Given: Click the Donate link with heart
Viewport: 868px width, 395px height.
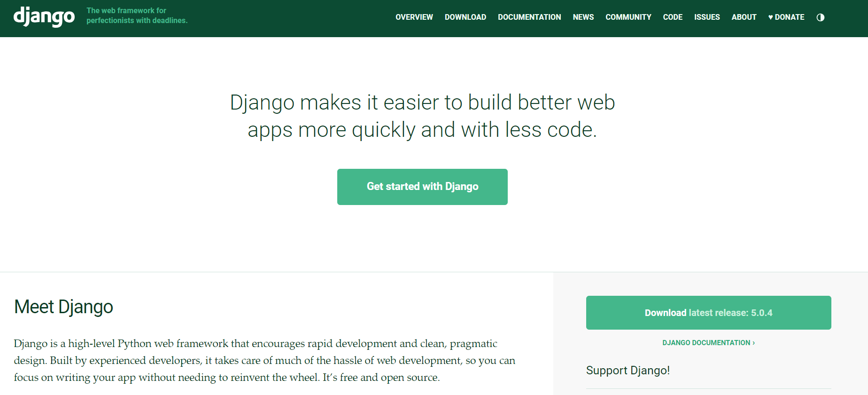Looking at the screenshot, I should (x=786, y=17).
